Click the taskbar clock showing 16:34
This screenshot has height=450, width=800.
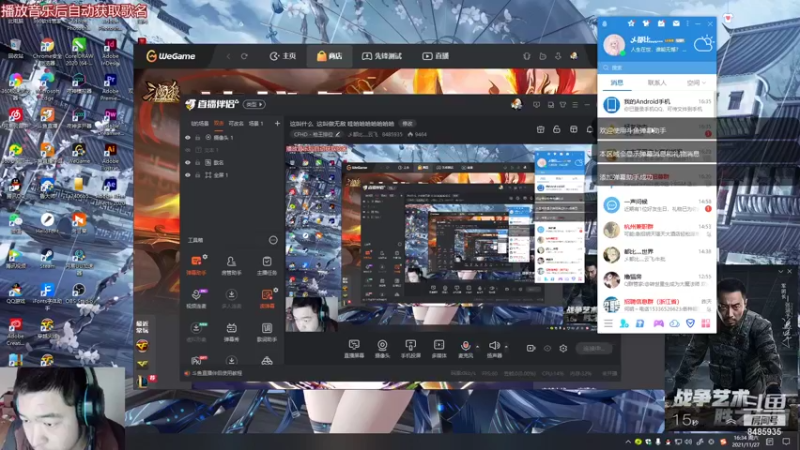click(x=745, y=441)
